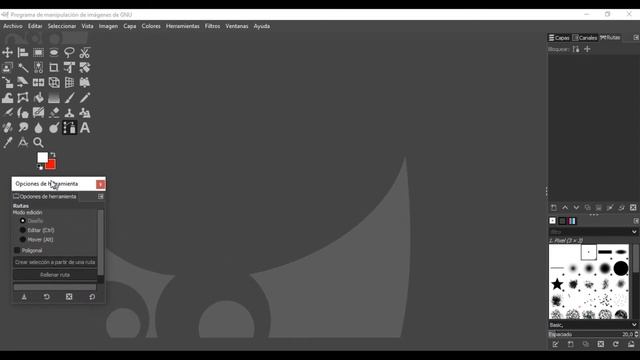640x360 pixels.
Task: Select the Dodge/Burn tool
Action: pyautogui.click(x=54, y=128)
